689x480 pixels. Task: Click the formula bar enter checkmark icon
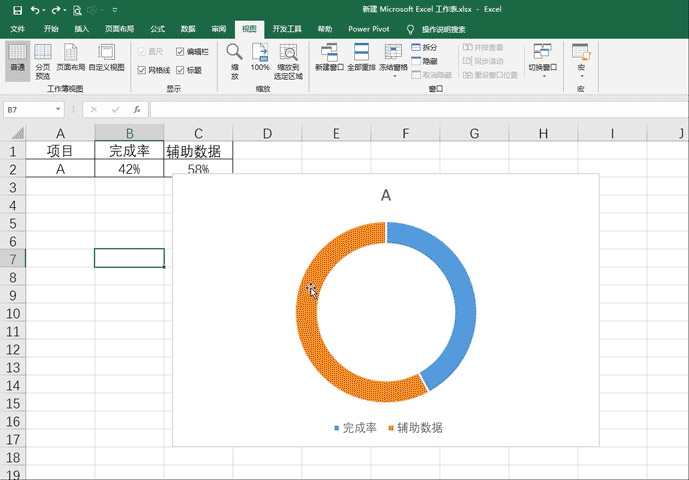coord(116,109)
